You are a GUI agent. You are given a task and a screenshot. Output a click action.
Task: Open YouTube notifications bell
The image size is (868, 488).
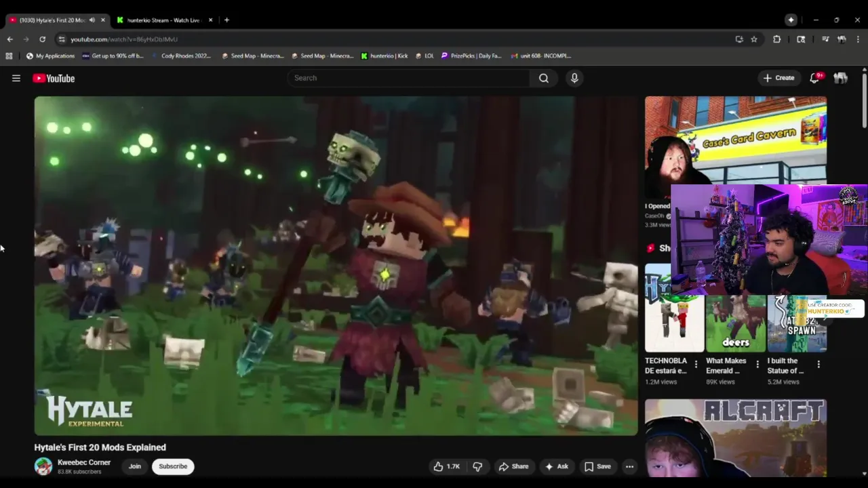[814, 78]
